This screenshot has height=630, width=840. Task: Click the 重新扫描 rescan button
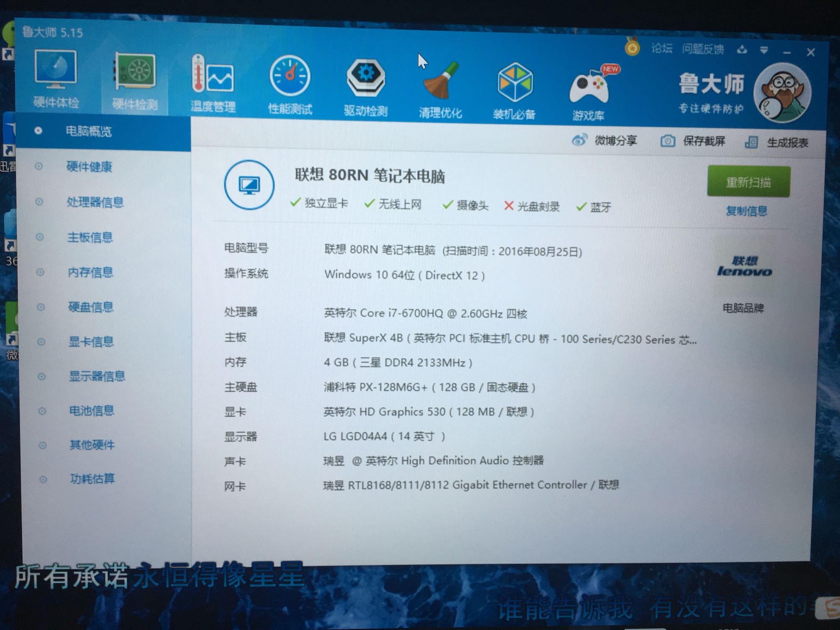(749, 181)
